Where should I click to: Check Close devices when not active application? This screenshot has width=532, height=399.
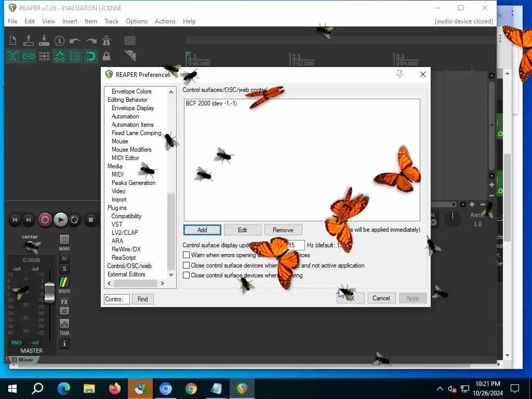187,265
